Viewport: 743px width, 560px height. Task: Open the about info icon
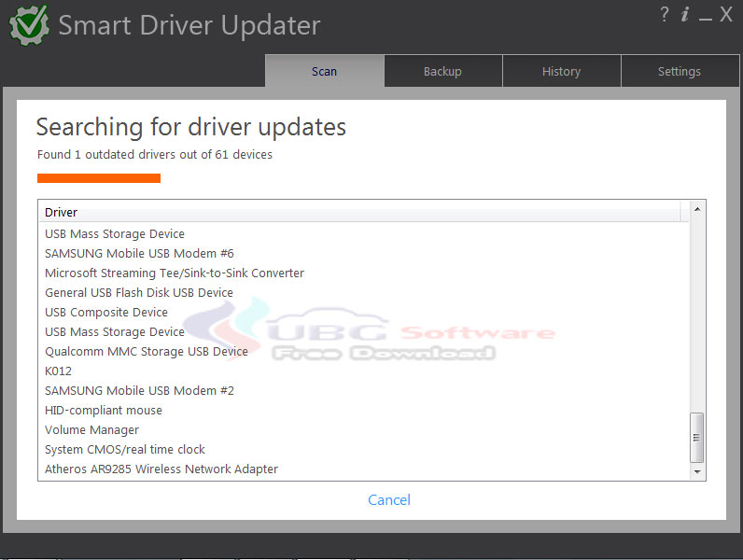click(685, 14)
